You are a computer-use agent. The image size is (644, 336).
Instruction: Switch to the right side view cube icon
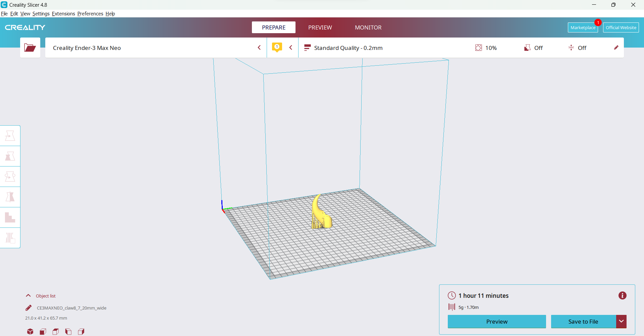click(x=81, y=332)
